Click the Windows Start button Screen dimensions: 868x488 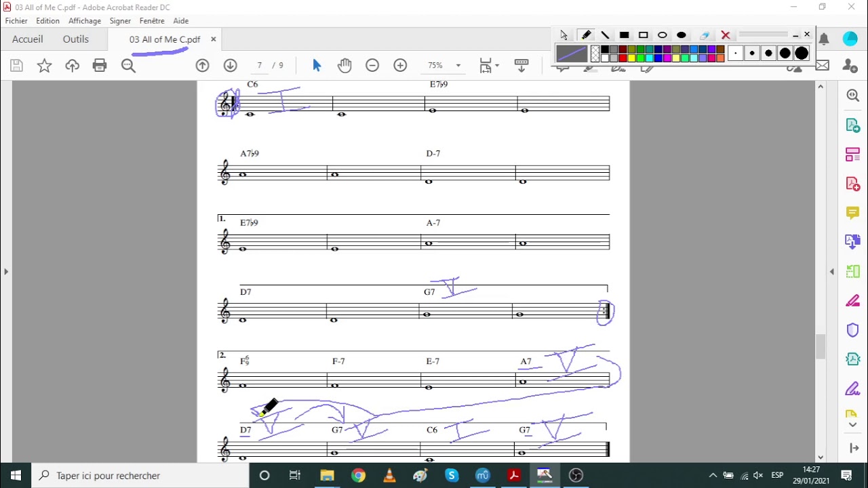tap(16, 475)
